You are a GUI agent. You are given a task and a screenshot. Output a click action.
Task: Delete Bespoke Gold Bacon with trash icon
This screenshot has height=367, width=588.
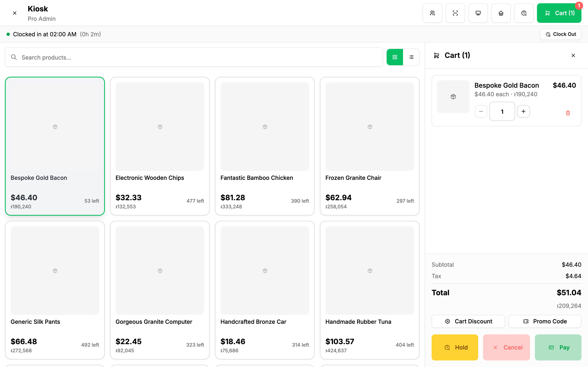pyautogui.click(x=568, y=113)
